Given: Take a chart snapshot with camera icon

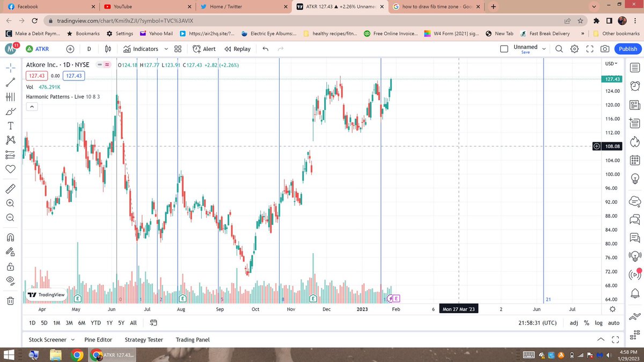Looking at the screenshot, I should pos(605,49).
